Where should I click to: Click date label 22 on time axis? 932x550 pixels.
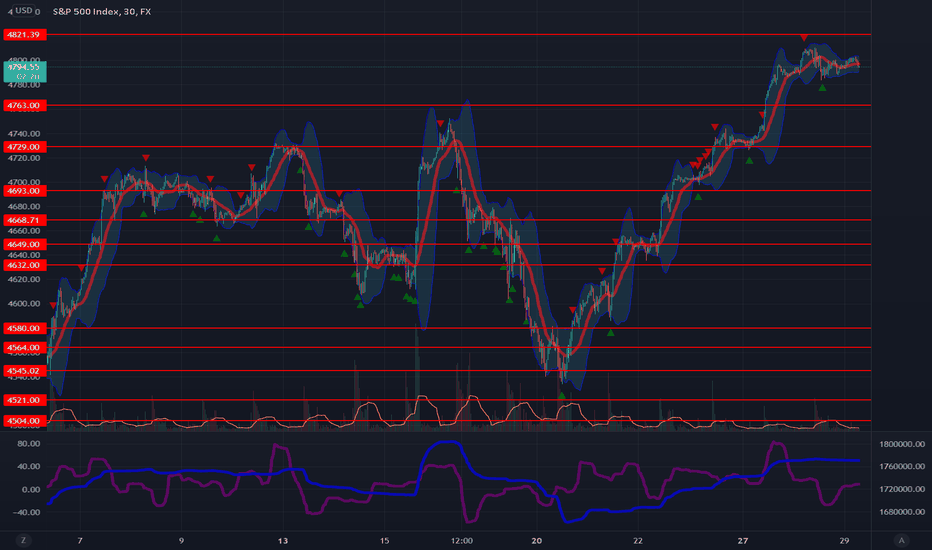coord(638,540)
